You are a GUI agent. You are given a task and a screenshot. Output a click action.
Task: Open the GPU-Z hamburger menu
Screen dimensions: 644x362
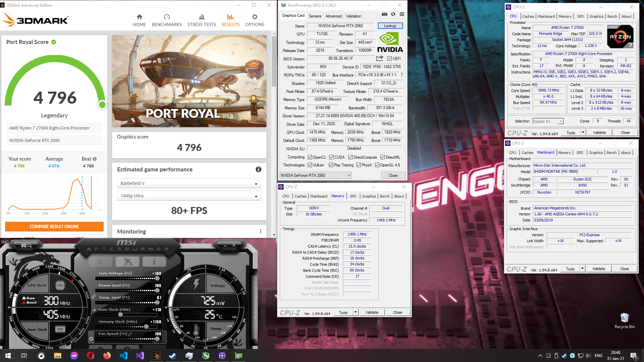[x=402, y=14]
